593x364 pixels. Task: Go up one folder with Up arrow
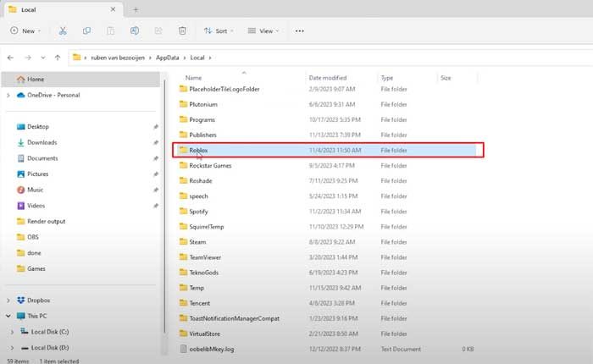pos(57,58)
